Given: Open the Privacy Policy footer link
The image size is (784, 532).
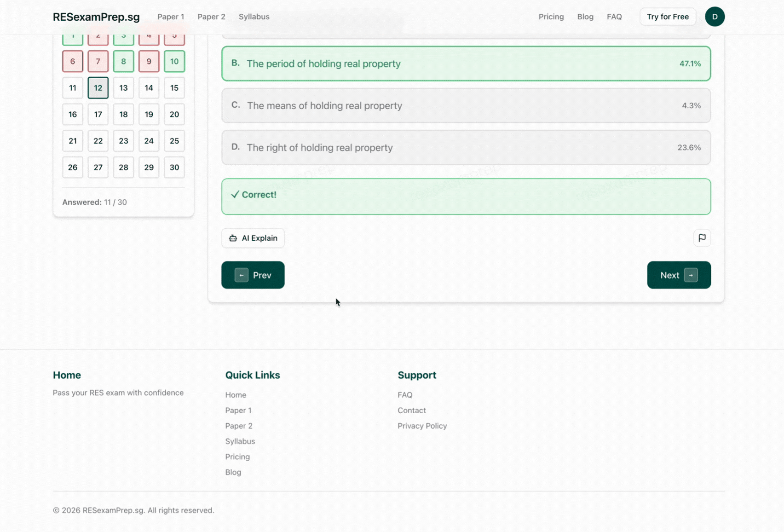Looking at the screenshot, I should 422,426.
